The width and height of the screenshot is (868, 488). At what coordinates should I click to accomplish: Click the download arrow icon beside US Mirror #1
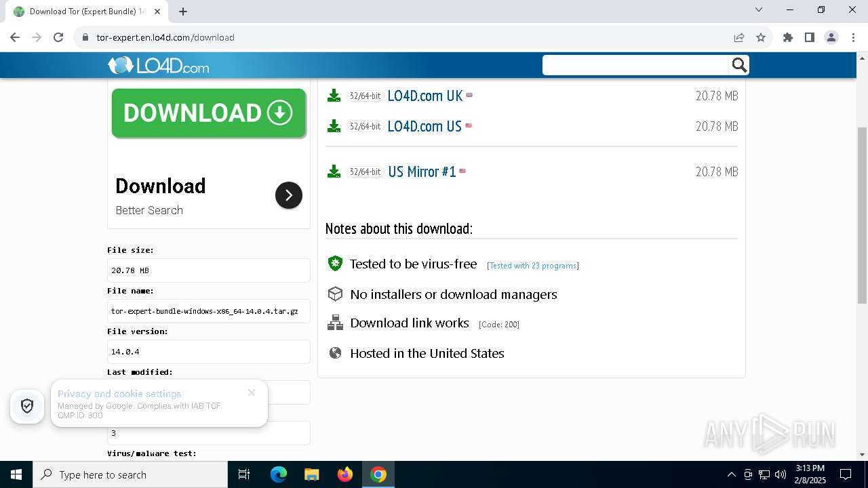coord(334,171)
